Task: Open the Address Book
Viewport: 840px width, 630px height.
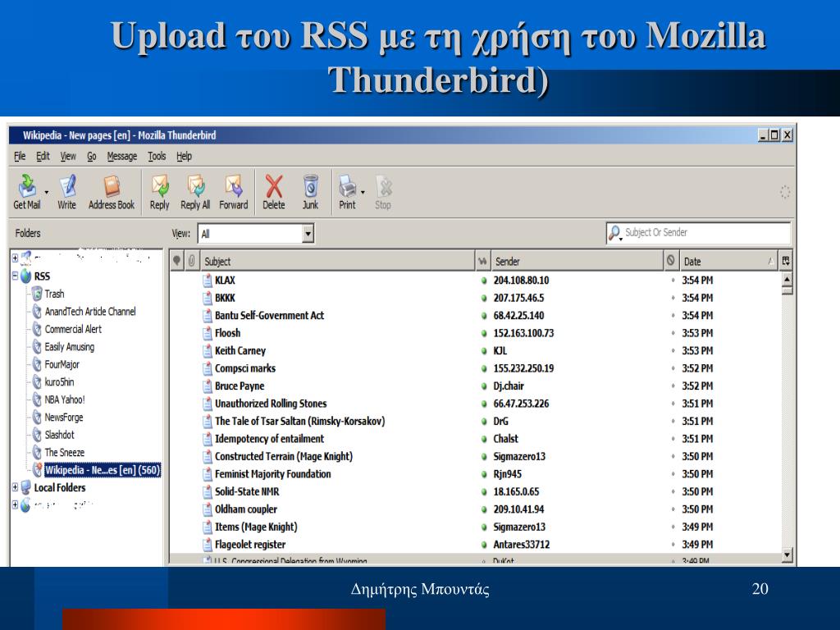Action: tap(112, 191)
